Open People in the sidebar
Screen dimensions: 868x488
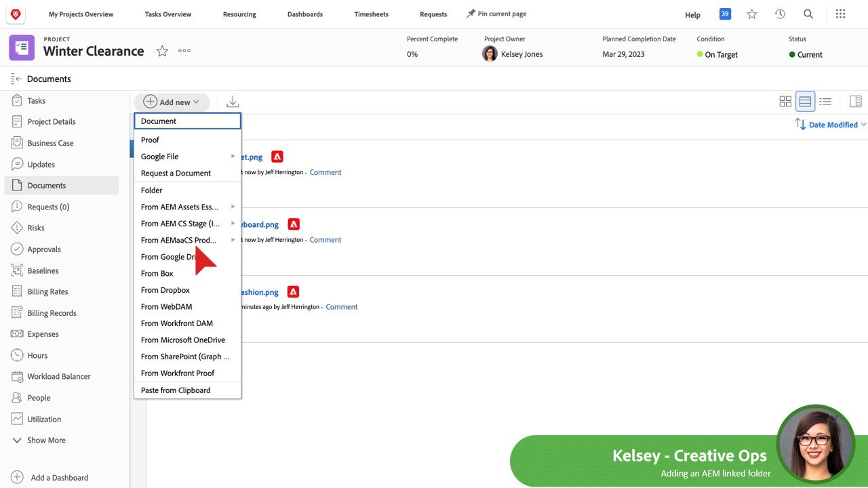click(x=61, y=398)
